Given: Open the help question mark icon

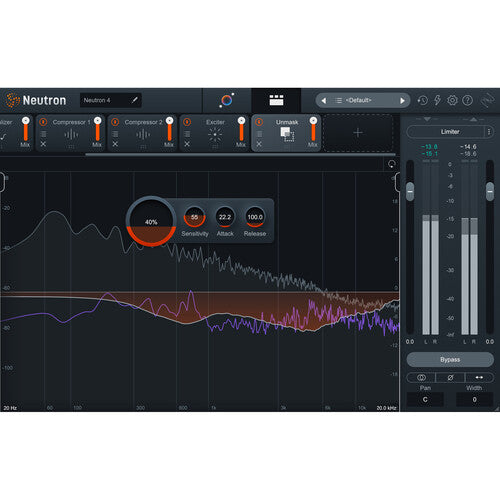Looking at the screenshot, I should pyautogui.click(x=467, y=100).
